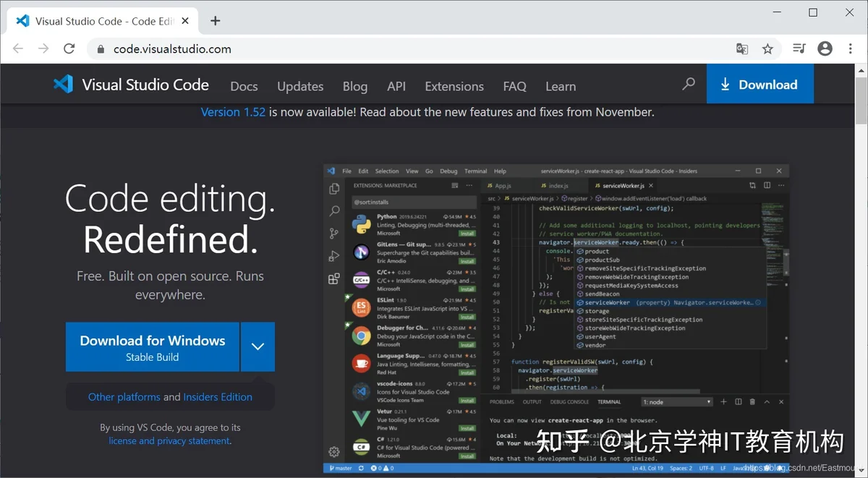Image resolution: width=868 pixels, height=478 pixels.
Task: Go to the Blog section
Action: click(x=355, y=86)
